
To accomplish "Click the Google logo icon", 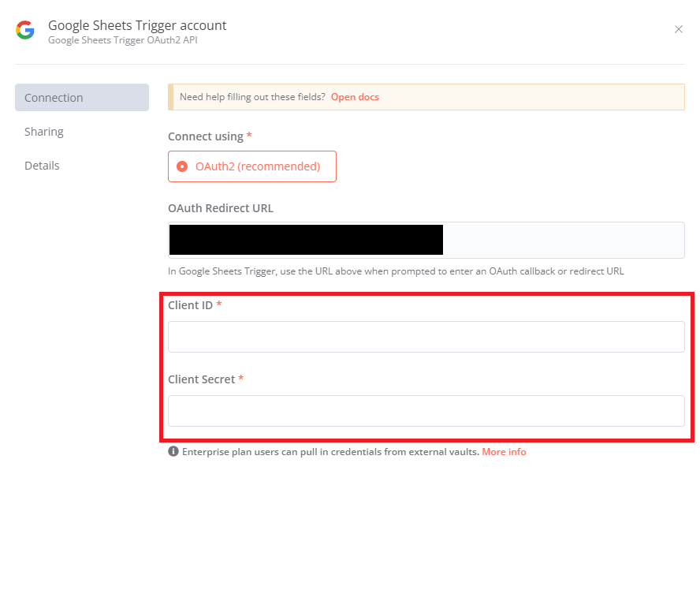I will pos(25,30).
